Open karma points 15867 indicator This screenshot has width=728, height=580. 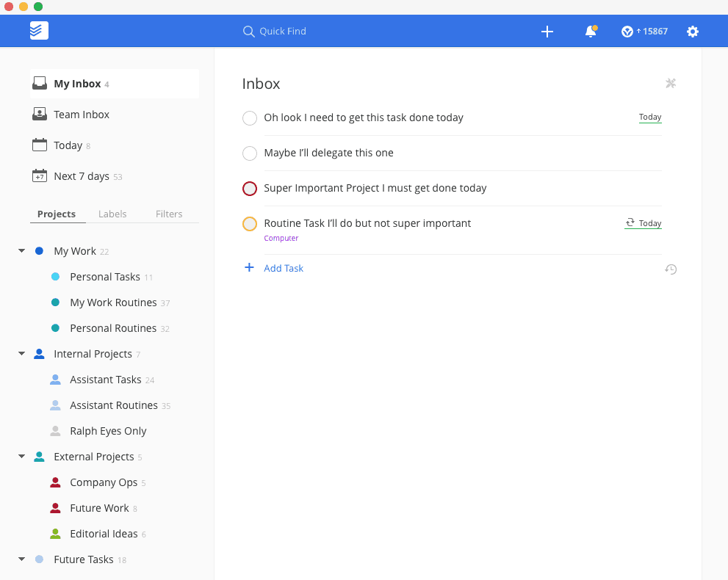(x=644, y=32)
